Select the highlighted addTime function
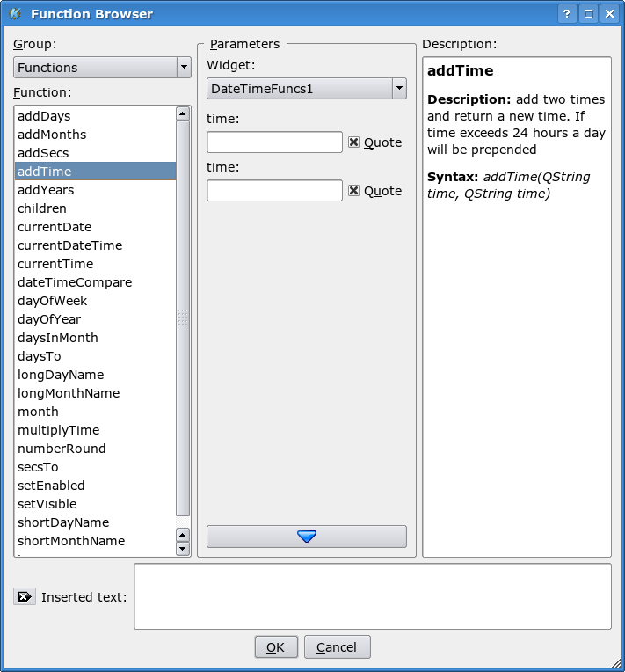Image resolution: width=625 pixels, height=672 pixels. (x=95, y=171)
